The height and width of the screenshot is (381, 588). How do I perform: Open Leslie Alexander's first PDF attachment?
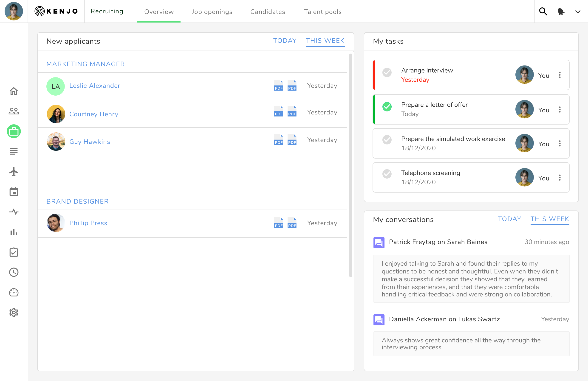click(x=278, y=85)
